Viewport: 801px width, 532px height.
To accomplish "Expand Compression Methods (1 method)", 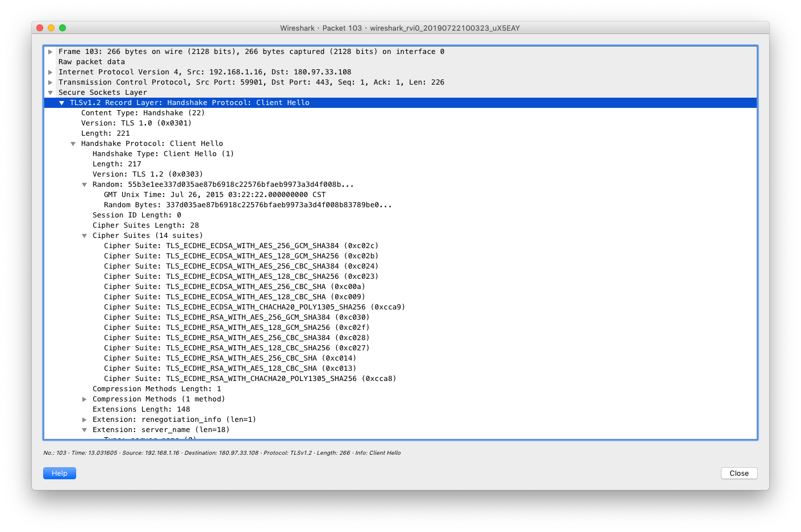I will pyautogui.click(x=85, y=399).
